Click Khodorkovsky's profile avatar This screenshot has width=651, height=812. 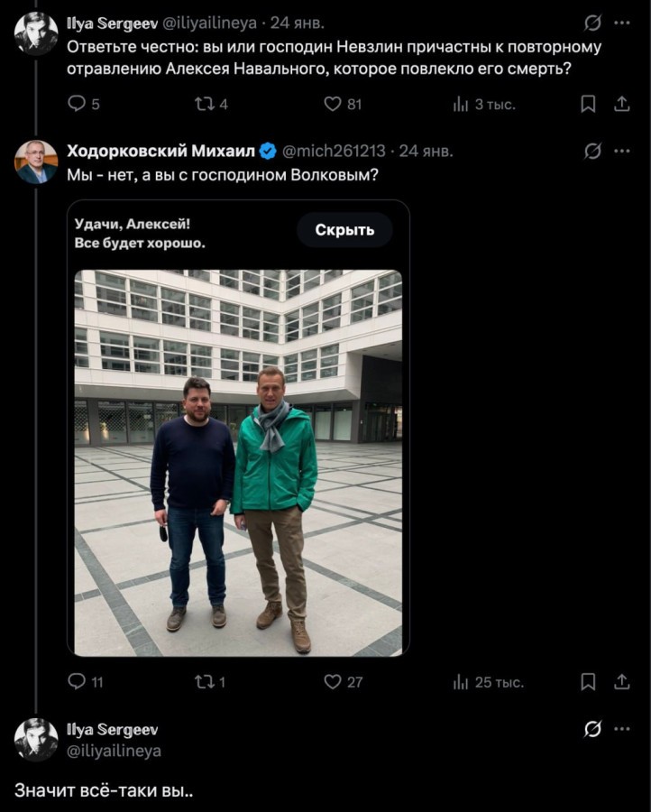coord(36,162)
